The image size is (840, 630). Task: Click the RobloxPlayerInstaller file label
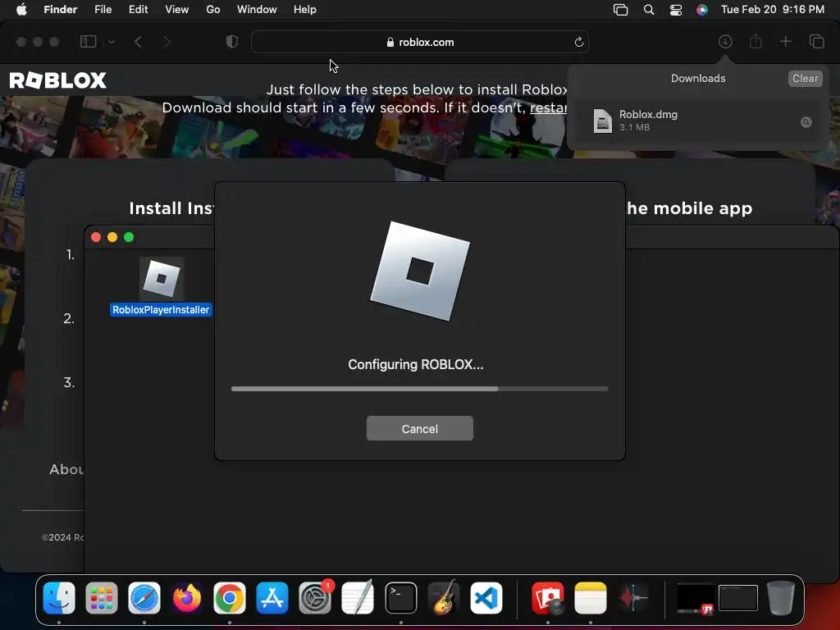tap(161, 309)
